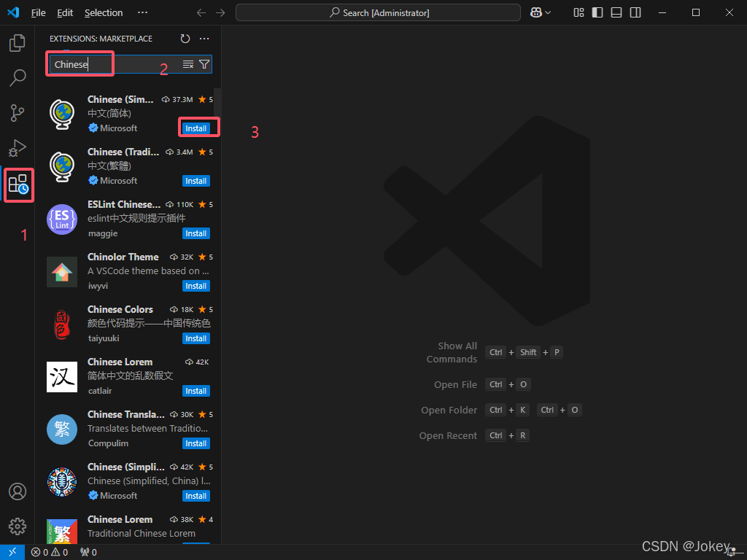Image resolution: width=747 pixels, height=560 pixels.
Task: Open the Search view in activity bar
Action: tap(18, 77)
